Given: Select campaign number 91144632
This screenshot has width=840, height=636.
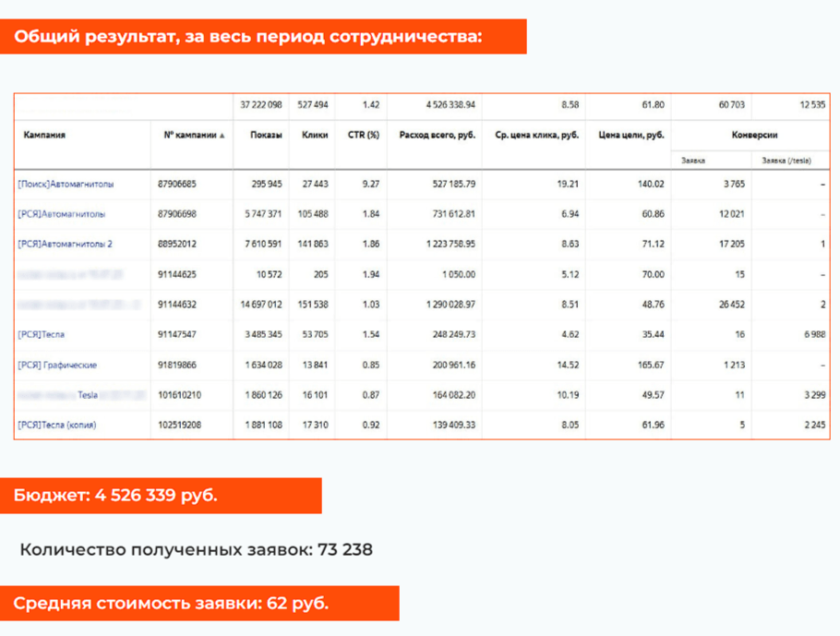Looking at the screenshot, I should click(177, 305).
